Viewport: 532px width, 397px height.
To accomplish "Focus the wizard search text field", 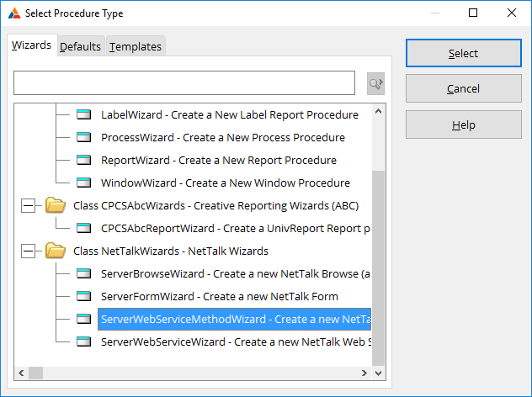I will (184, 83).
